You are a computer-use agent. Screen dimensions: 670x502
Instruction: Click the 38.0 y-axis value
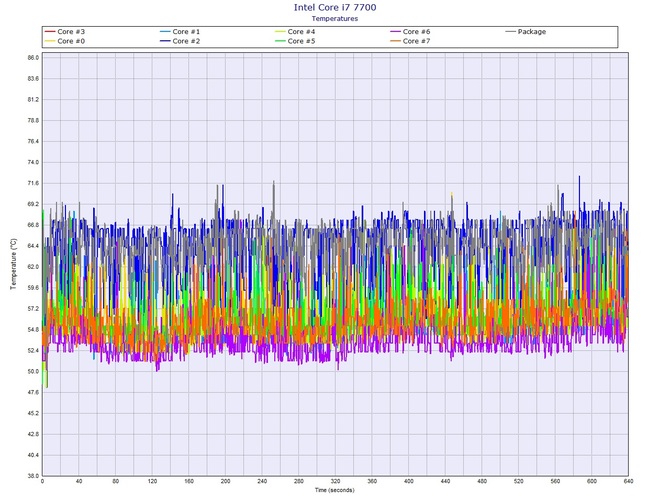coord(33,476)
